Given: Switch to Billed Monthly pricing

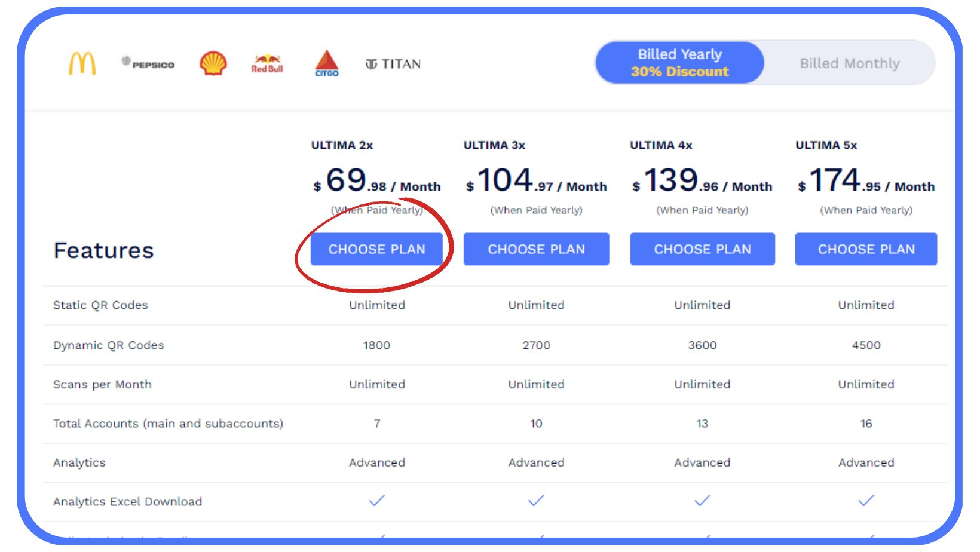Looking at the screenshot, I should pos(849,63).
